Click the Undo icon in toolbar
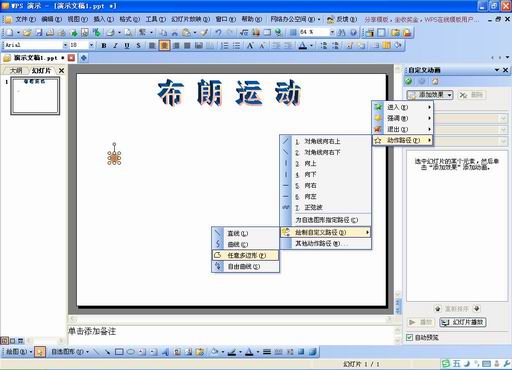Screen dimensions: 512x370 pos(218,32)
